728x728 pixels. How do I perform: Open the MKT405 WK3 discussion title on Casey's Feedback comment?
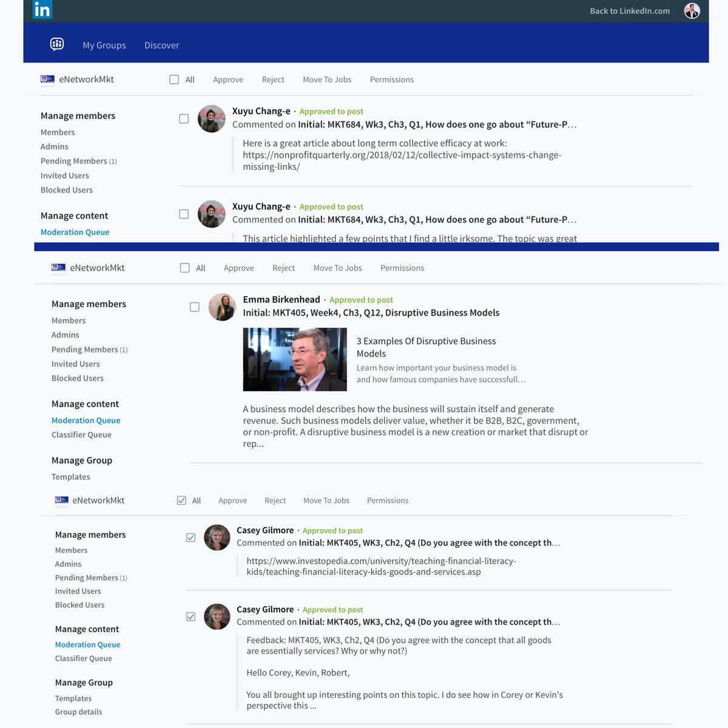pyautogui.click(x=430, y=622)
